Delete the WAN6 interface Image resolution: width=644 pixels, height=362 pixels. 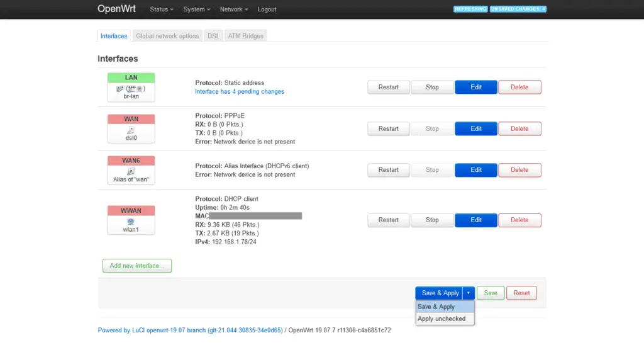(x=519, y=170)
